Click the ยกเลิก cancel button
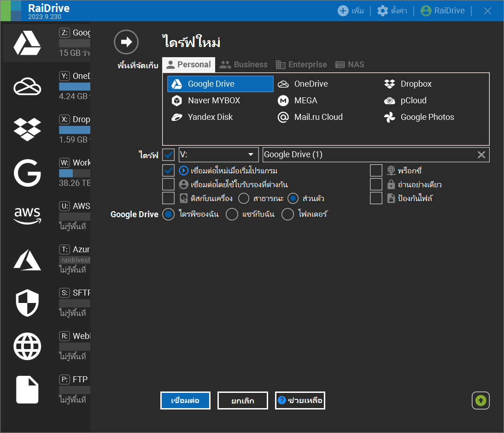Image resolution: width=504 pixels, height=433 pixels. coord(243,401)
